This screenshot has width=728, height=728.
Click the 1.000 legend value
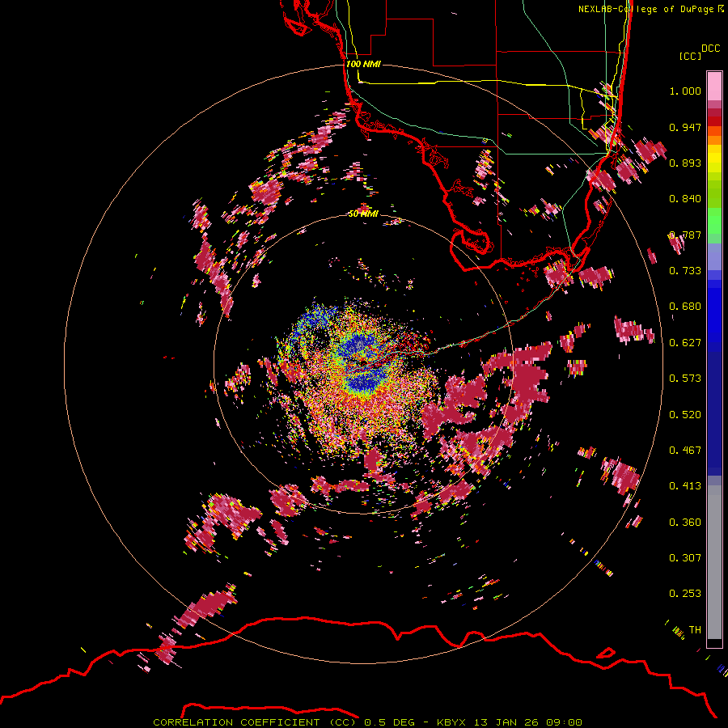pyautogui.click(x=685, y=91)
